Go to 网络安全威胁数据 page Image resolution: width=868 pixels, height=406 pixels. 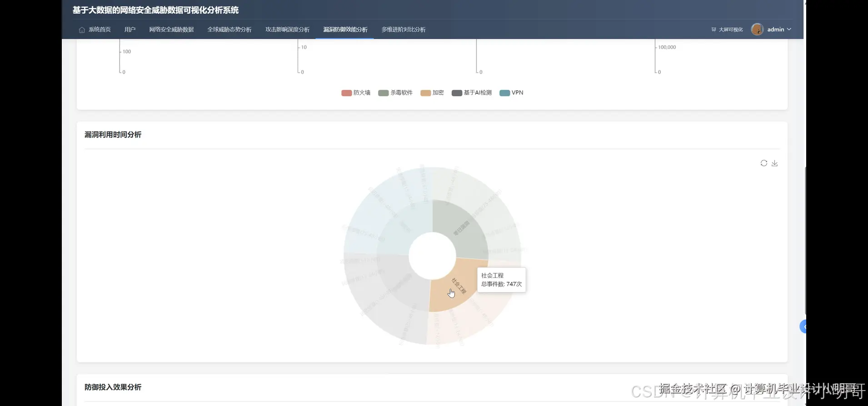(x=171, y=30)
